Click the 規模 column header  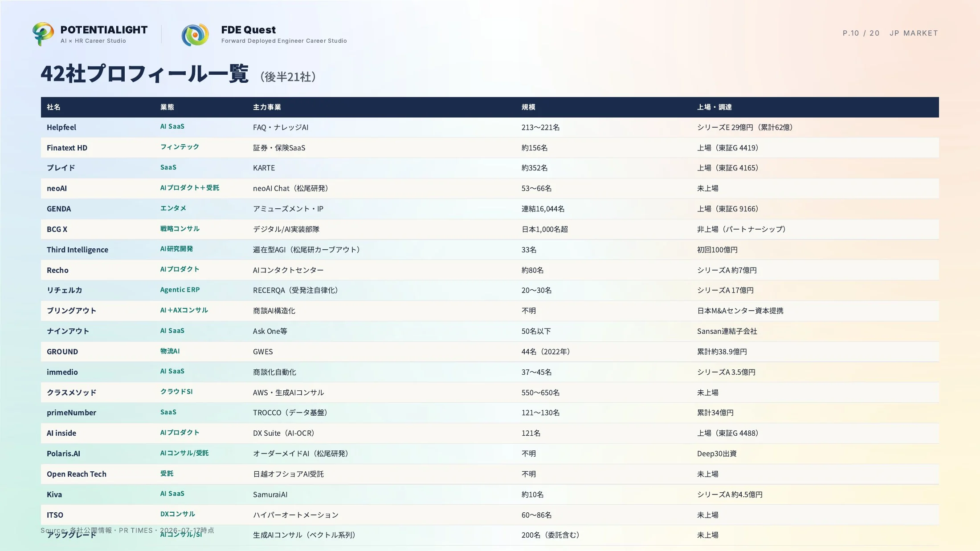tap(528, 107)
